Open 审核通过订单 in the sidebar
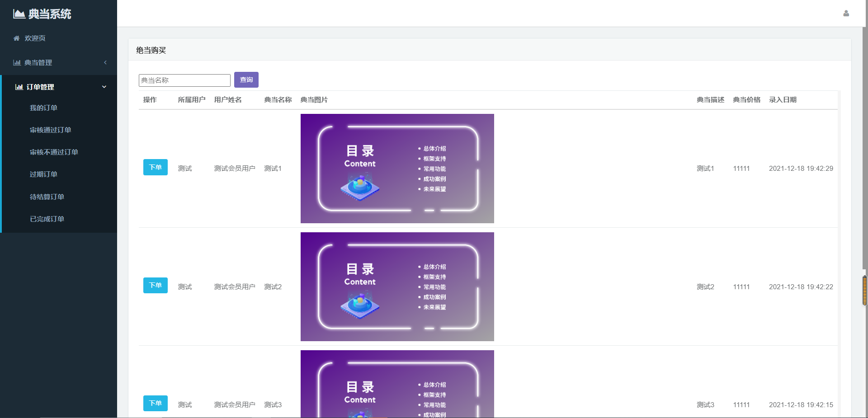 click(x=50, y=130)
